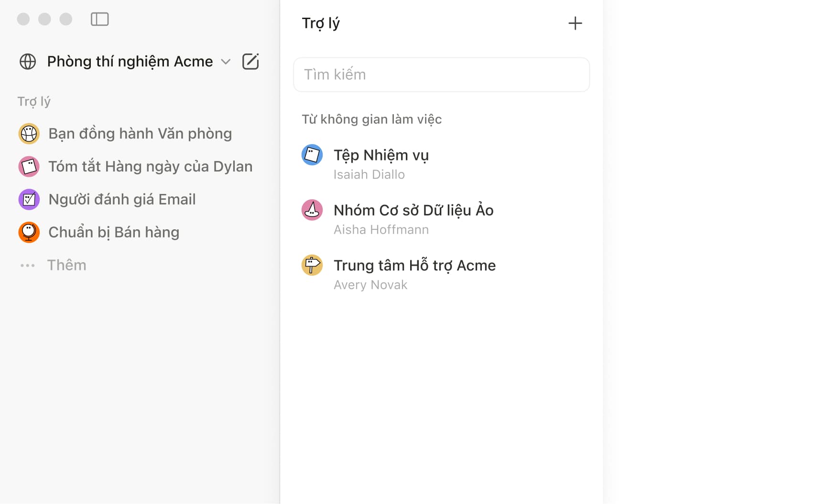Click Trung tâm Hỗ trợ Acme signpost icon
The width and height of the screenshot is (826, 504).
(x=312, y=265)
